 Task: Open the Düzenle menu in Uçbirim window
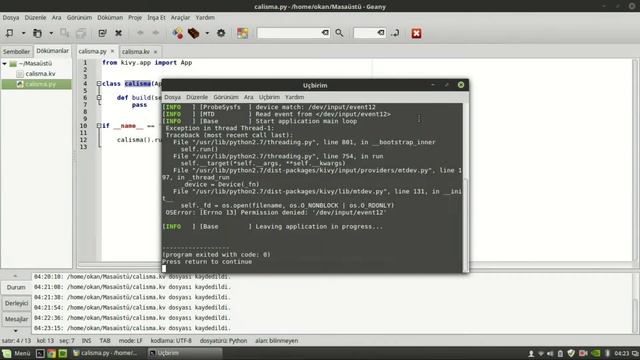(197, 97)
